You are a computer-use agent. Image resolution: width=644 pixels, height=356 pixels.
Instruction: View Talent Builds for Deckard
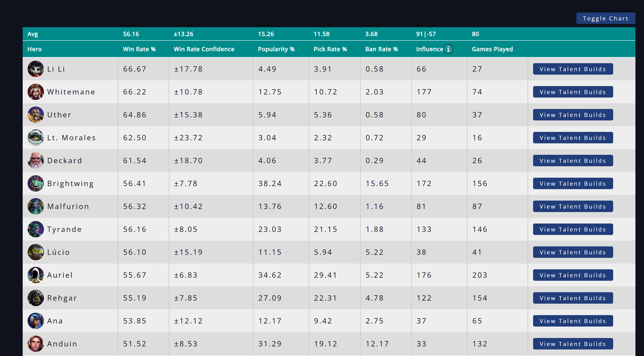pos(573,161)
